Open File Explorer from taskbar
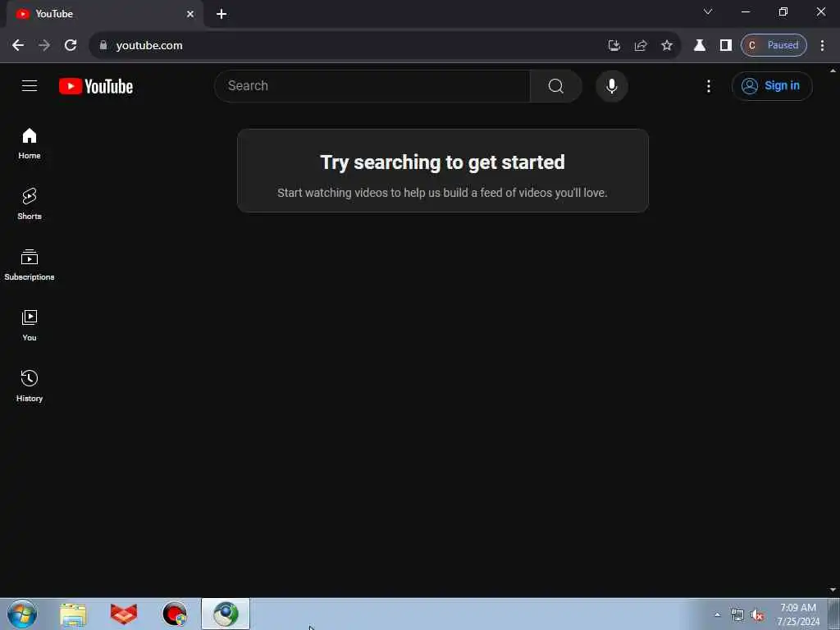This screenshot has height=630, width=840. coord(73,614)
